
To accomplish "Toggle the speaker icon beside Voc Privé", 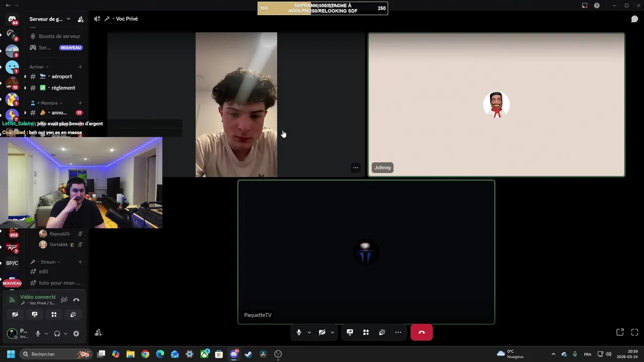I will 97,19.
